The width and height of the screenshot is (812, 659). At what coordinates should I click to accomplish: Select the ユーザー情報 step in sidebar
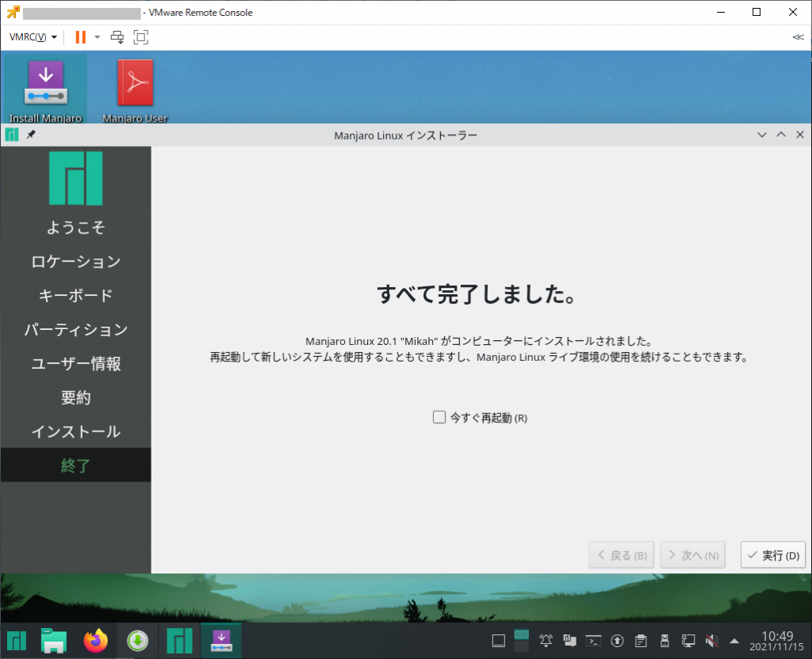(75, 364)
